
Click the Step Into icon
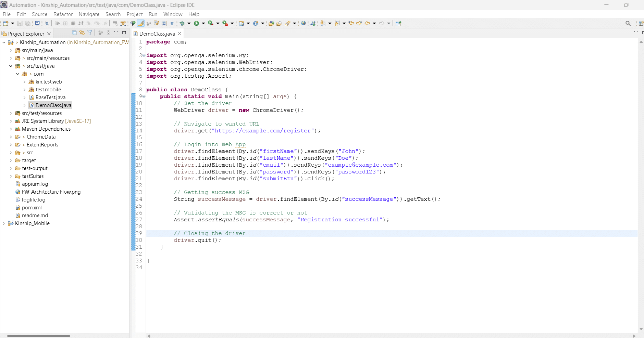click(89, 23)
